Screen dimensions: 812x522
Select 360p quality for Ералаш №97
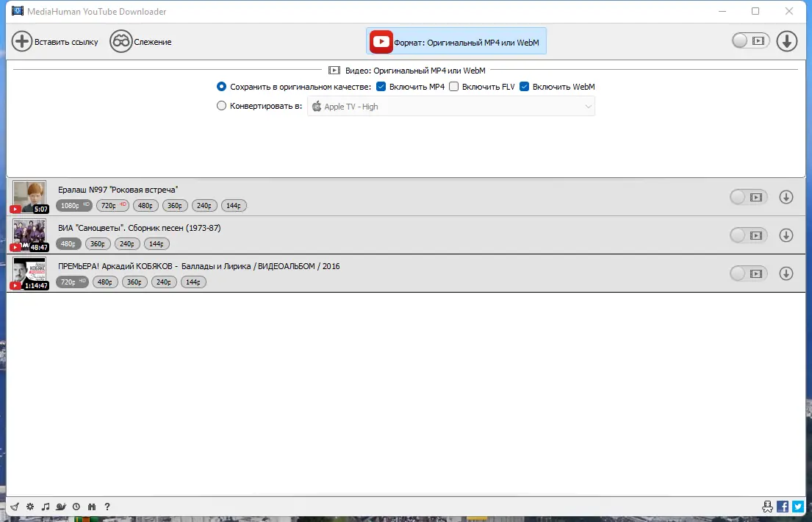[175, 206]
